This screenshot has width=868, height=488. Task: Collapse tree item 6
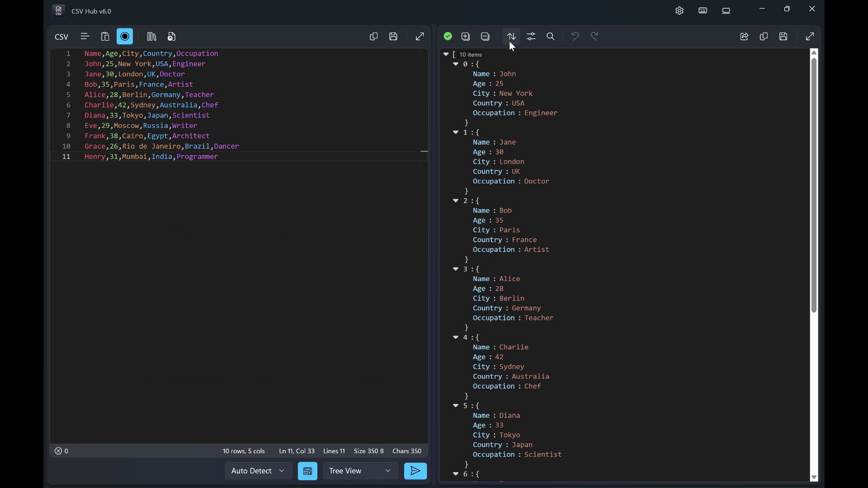click(x=457, y=474)
